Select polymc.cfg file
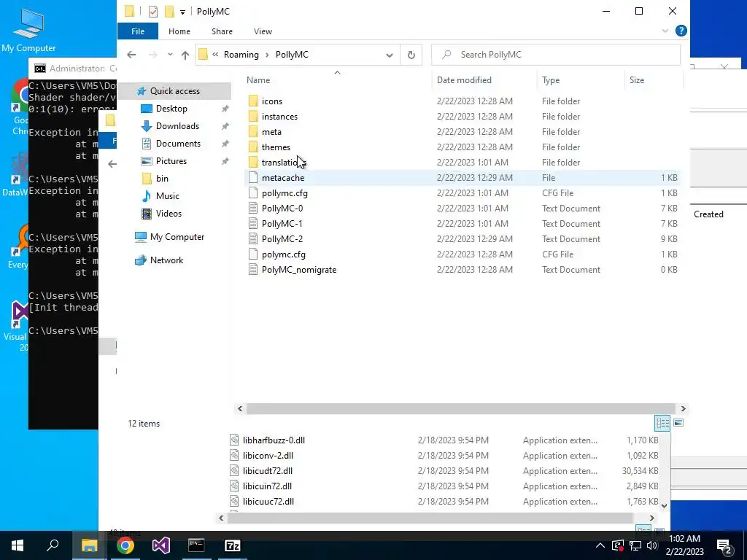 click(x=284, y=254)
